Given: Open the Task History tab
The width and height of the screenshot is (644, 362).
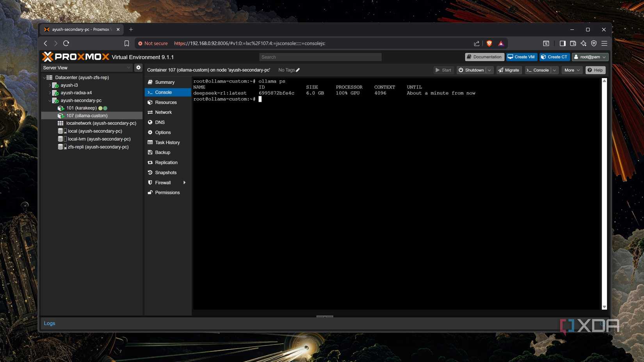Looking at the screenshot, I should coord(168,143).
